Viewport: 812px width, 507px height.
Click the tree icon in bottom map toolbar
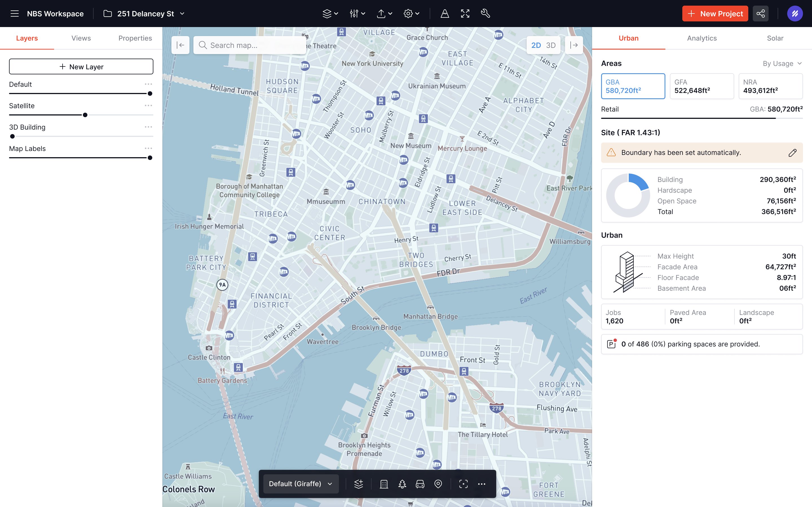point(402,484)
